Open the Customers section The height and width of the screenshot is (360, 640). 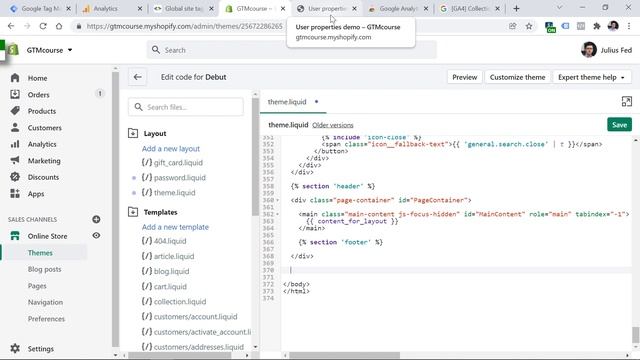(x=44, y=128)
